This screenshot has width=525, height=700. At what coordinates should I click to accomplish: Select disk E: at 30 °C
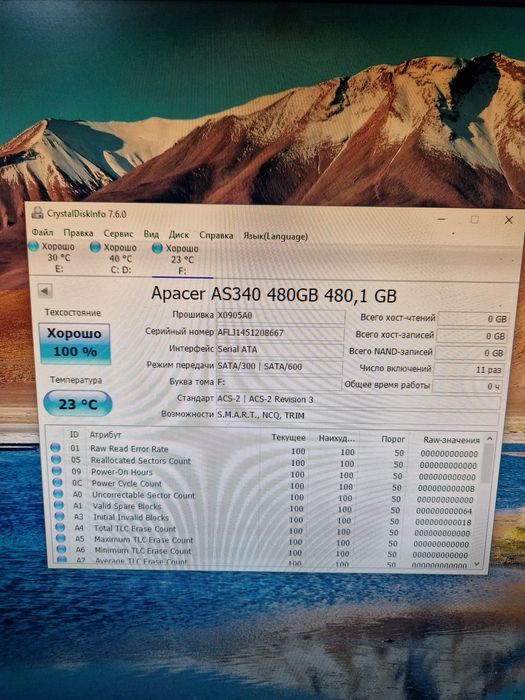[x=53, y=258]
